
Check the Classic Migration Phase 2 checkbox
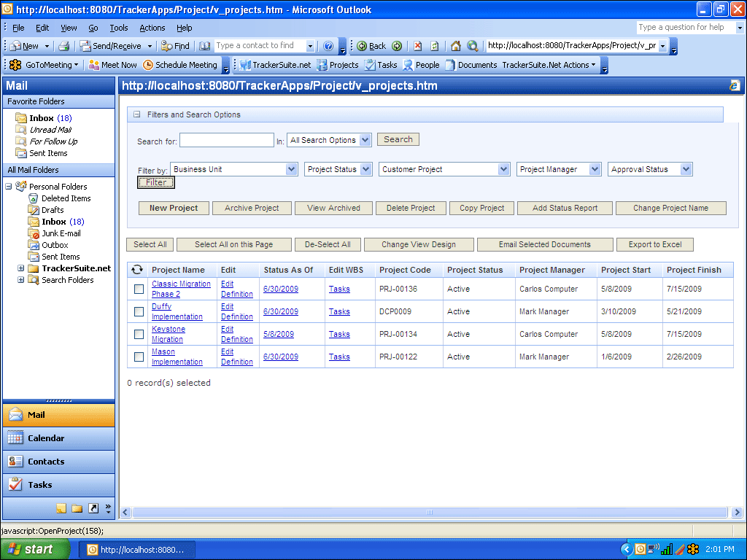(x=139, y=289)
